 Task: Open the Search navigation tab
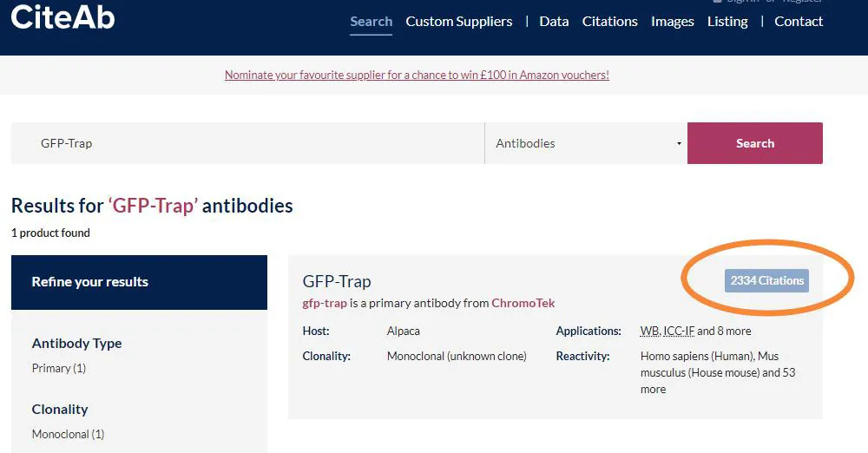[x=371, y=22]
